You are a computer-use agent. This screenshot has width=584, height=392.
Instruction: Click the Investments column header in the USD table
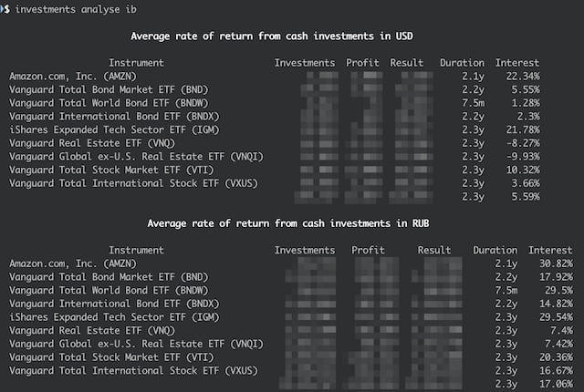pos(305,63)
